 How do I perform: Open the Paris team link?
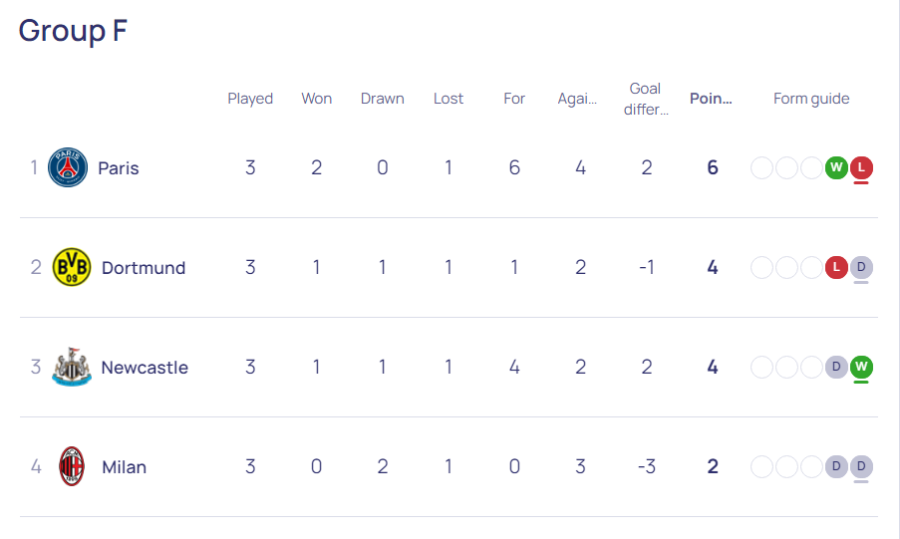[x=118, y=168]
